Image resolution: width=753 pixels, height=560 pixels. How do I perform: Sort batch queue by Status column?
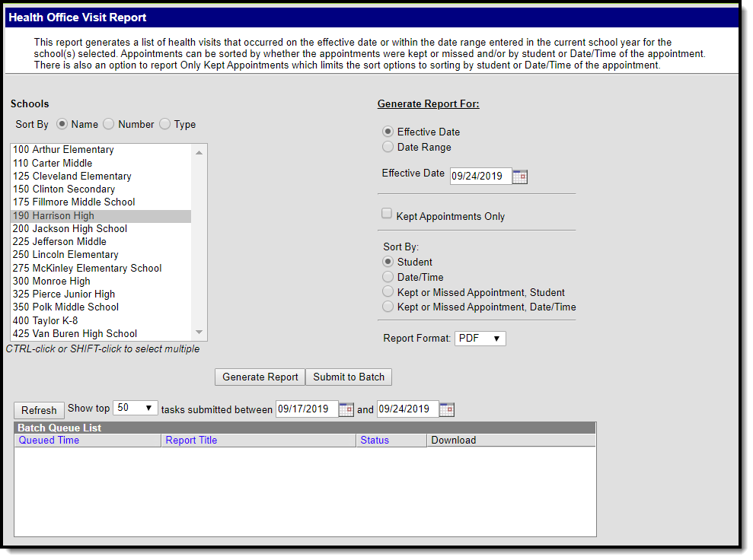click(x=375, y=440)
